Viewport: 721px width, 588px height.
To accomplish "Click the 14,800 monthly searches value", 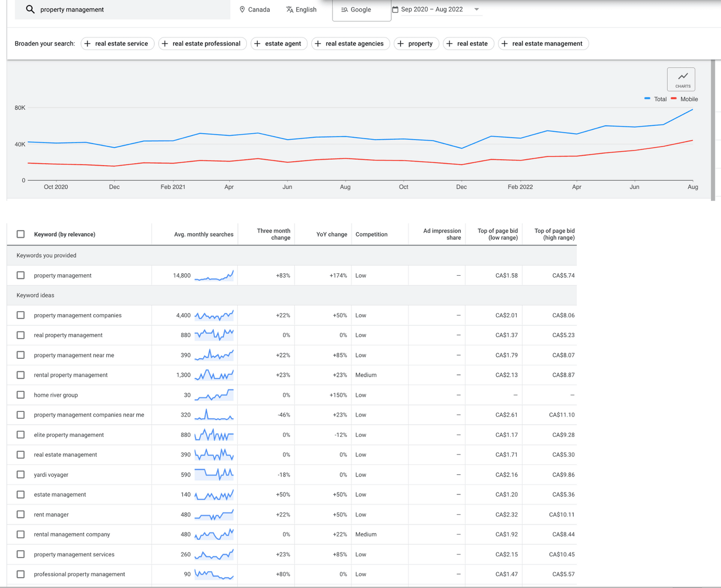I will pyautogui.click(x=182, y=275).
